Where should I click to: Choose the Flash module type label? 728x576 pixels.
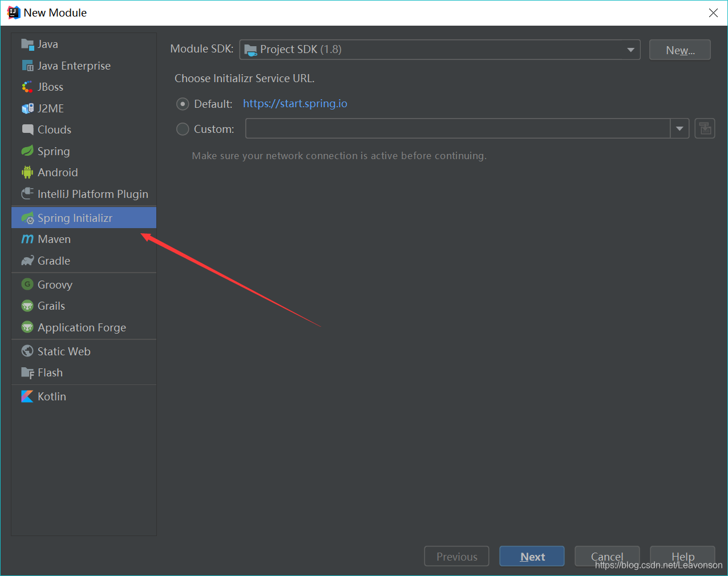pos(50,372)
